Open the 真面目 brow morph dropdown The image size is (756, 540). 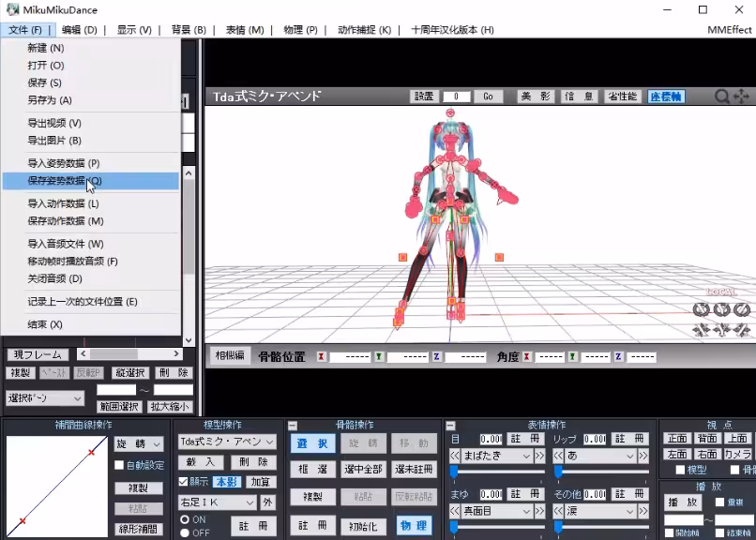(496, 511)
